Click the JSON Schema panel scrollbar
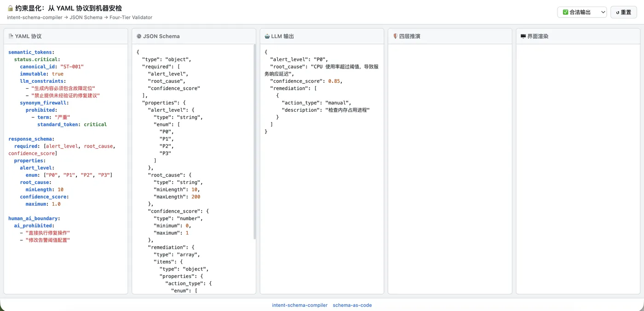 coord(254,142)
